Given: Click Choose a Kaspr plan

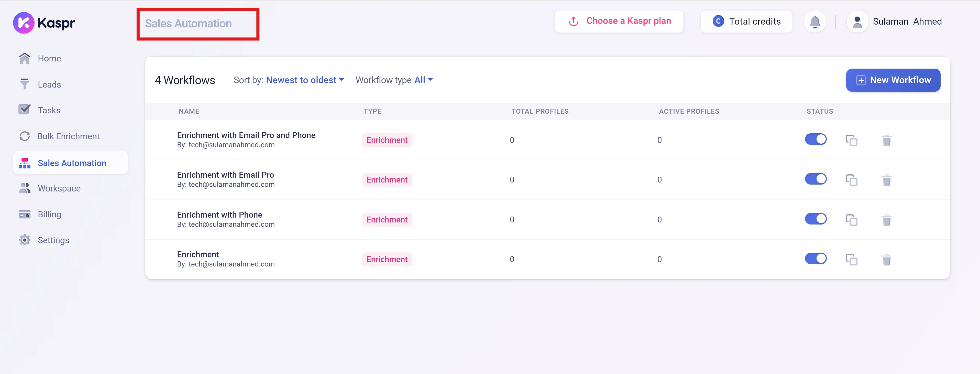Looking at the screenshot, I should [x=619, y=21].
